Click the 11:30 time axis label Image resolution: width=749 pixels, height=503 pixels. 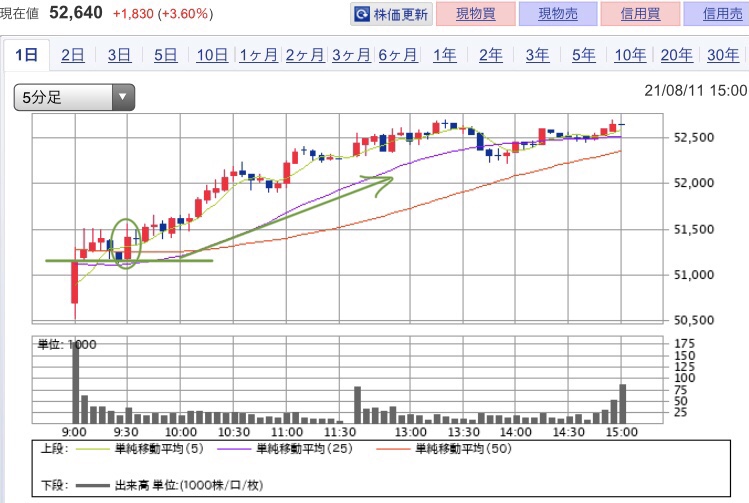340,432
